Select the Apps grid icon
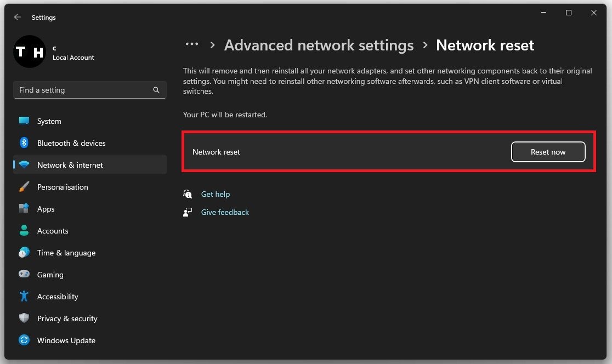The width and height of the screenshot is (612, 364). pos(24,209)
